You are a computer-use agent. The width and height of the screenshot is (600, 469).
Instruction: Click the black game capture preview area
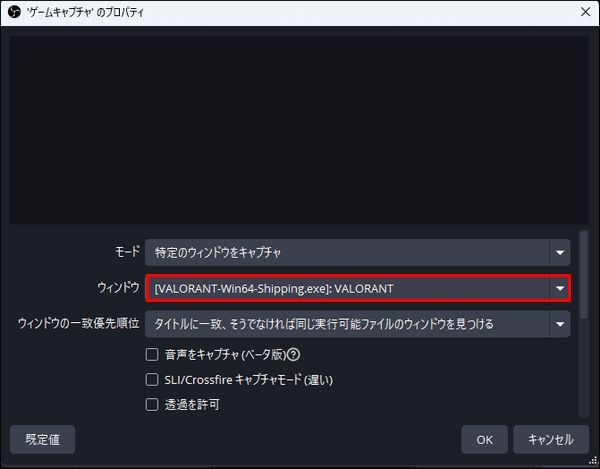pyautogui.click(x=299, y=130)
